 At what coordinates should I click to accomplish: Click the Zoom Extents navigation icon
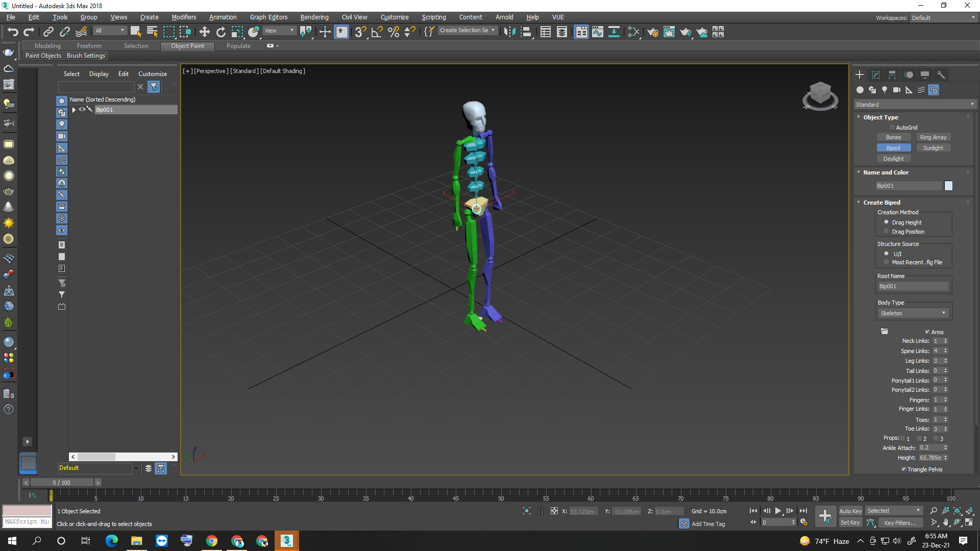957,511
